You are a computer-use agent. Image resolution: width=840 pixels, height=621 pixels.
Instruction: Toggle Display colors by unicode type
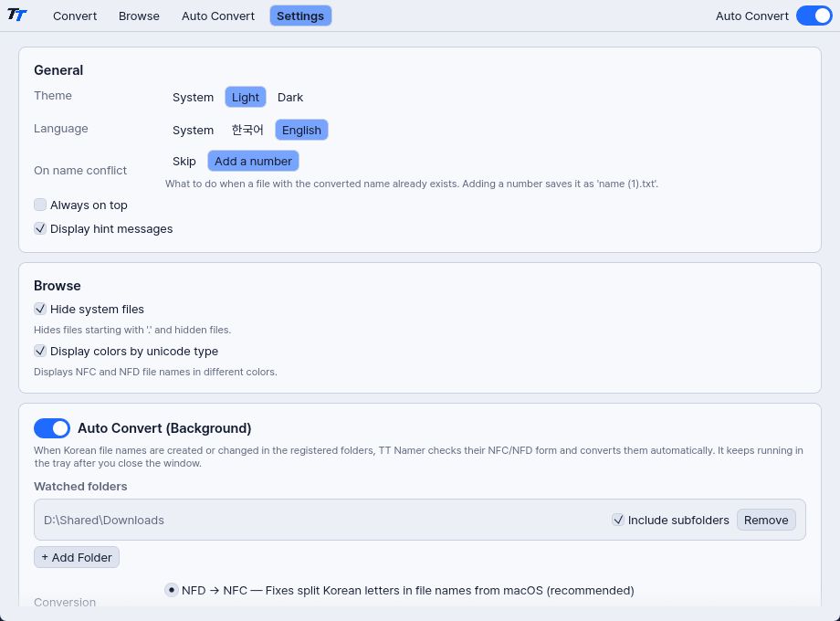pyautogui.click(x=40, y=351)
